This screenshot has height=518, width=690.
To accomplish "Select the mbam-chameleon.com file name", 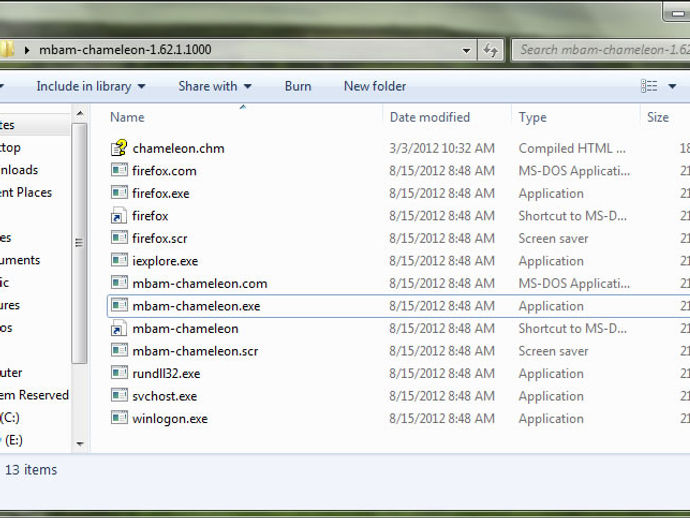I will click(x=200, y=283).
